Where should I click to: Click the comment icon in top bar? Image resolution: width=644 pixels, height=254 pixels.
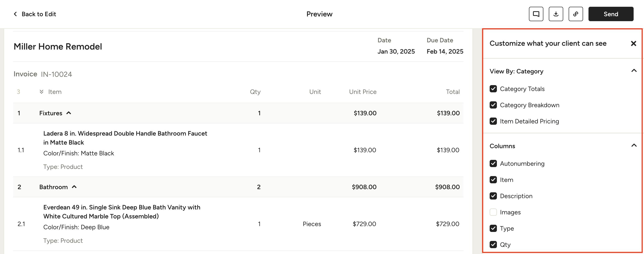click(536, 14)
